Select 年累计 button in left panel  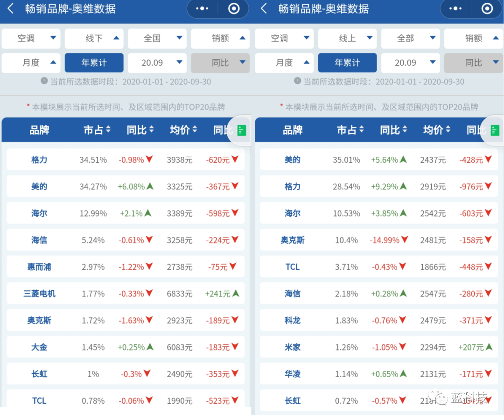click(x=94, y=63)
